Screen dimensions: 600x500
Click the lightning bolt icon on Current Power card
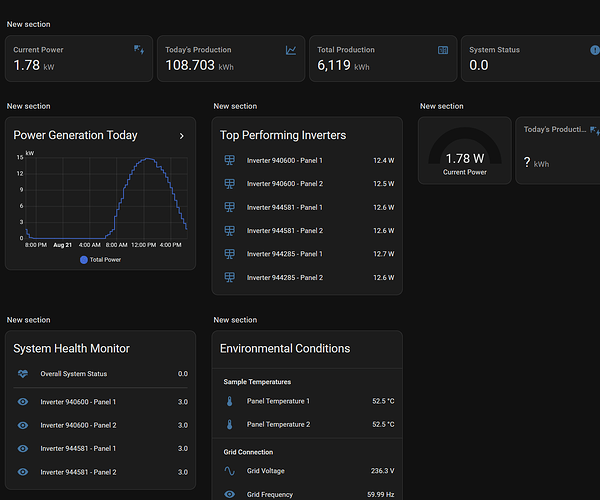139,49
